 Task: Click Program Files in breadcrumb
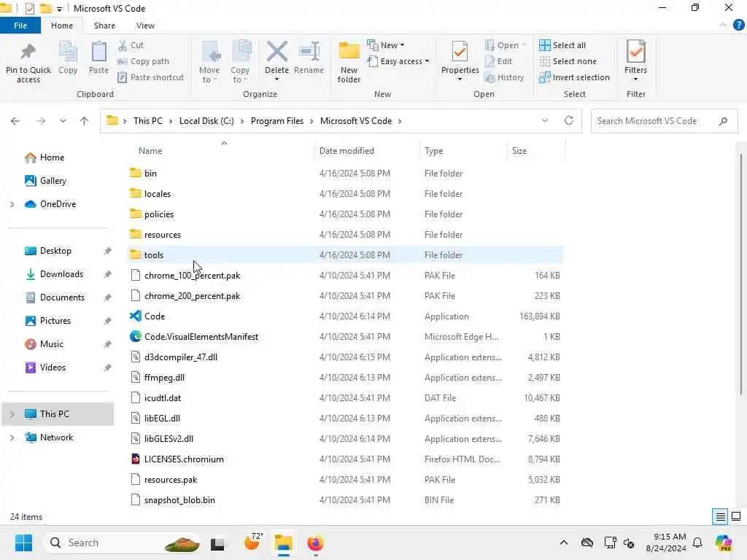coord(276,121)
